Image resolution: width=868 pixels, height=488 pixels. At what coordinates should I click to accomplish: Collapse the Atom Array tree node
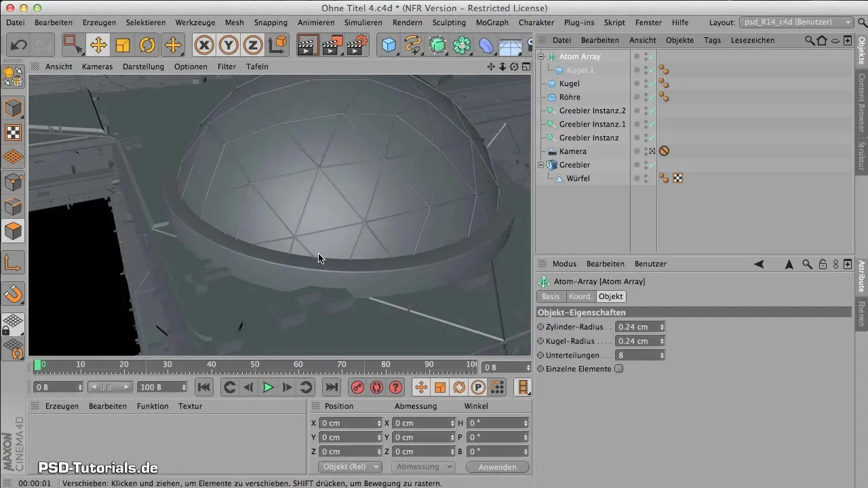click(x=541, y=56)
